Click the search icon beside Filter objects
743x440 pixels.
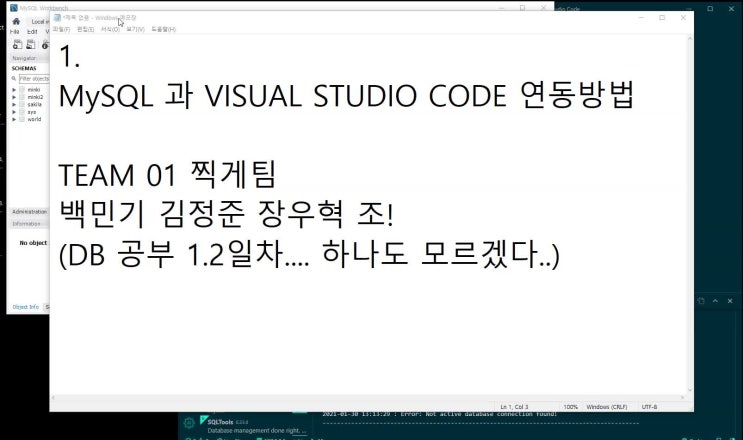(14, 79)
